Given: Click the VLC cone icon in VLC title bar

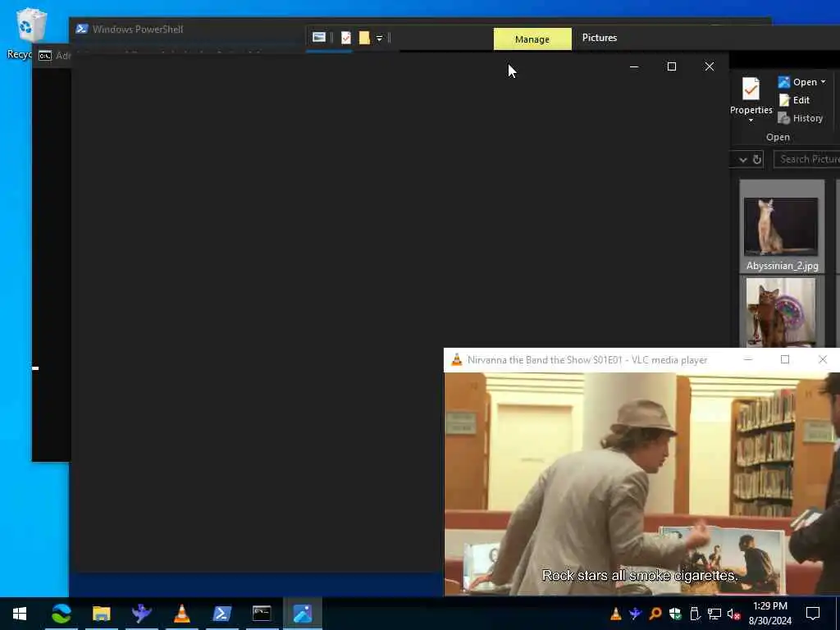Looking at the screenshot, I should coord(456,359).
